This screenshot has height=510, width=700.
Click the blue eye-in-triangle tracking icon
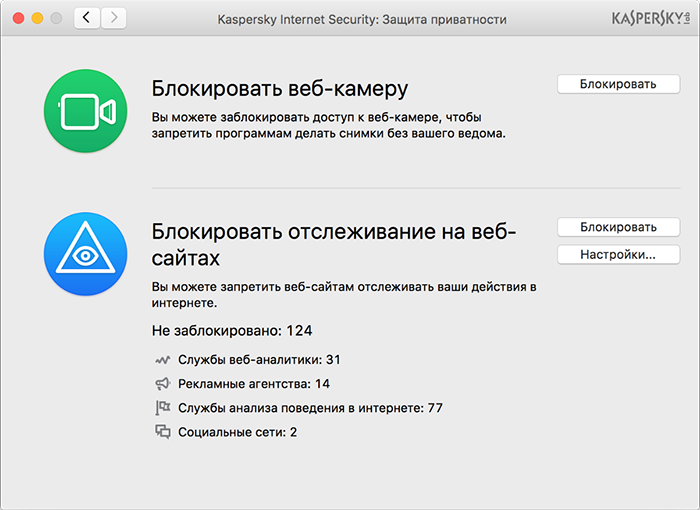(85, 253)
